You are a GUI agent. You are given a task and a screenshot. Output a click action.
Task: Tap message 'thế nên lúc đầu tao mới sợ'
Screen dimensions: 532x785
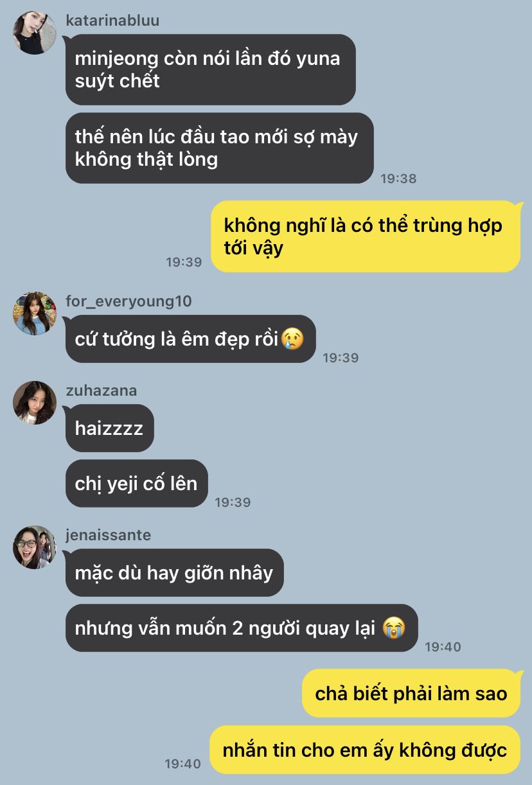(x=220, y=148)
